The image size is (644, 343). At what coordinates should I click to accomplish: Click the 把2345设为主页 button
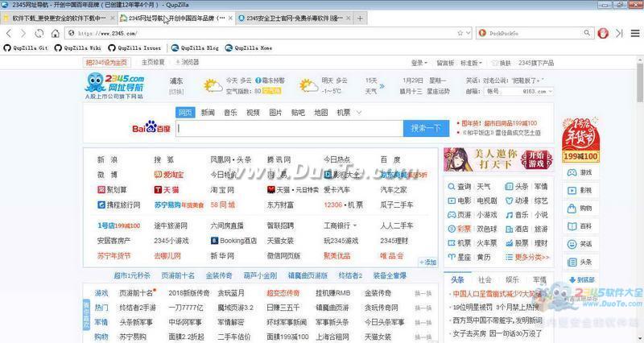pyautogui.click(x=106, y=62)
